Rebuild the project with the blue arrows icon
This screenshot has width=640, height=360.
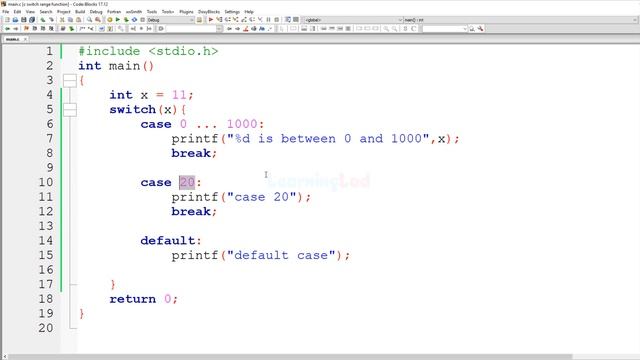coord(134,20)
